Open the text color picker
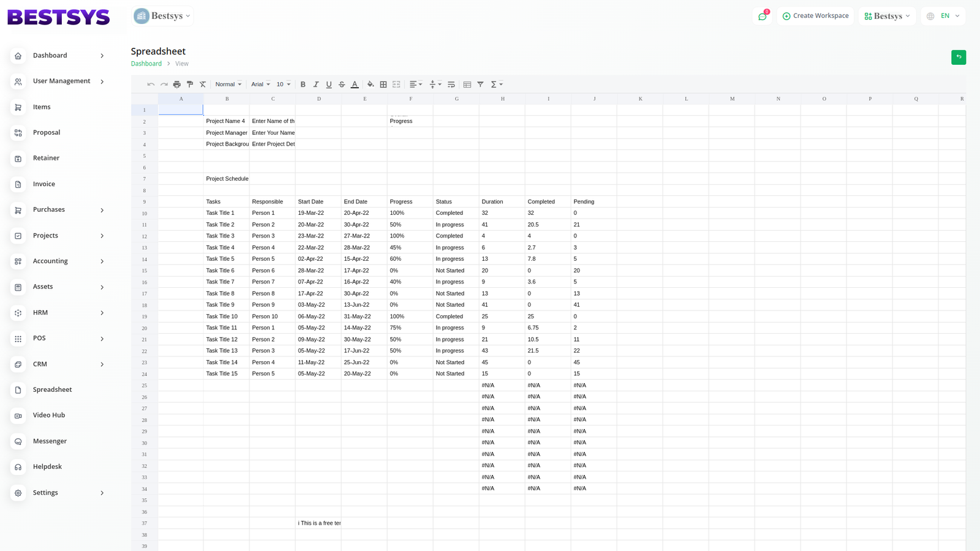Screen dimensions: 980x551 click(x=355, y=84)
